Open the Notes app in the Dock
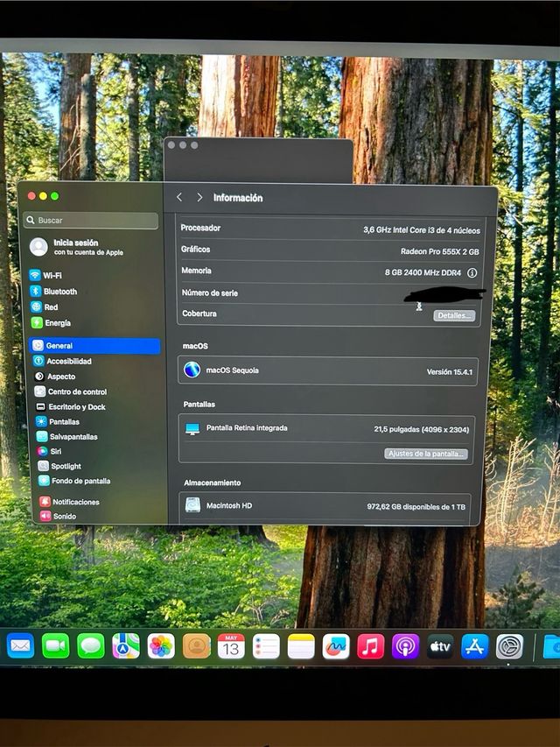Screen dimensions: 560x747 click(301, 646)
